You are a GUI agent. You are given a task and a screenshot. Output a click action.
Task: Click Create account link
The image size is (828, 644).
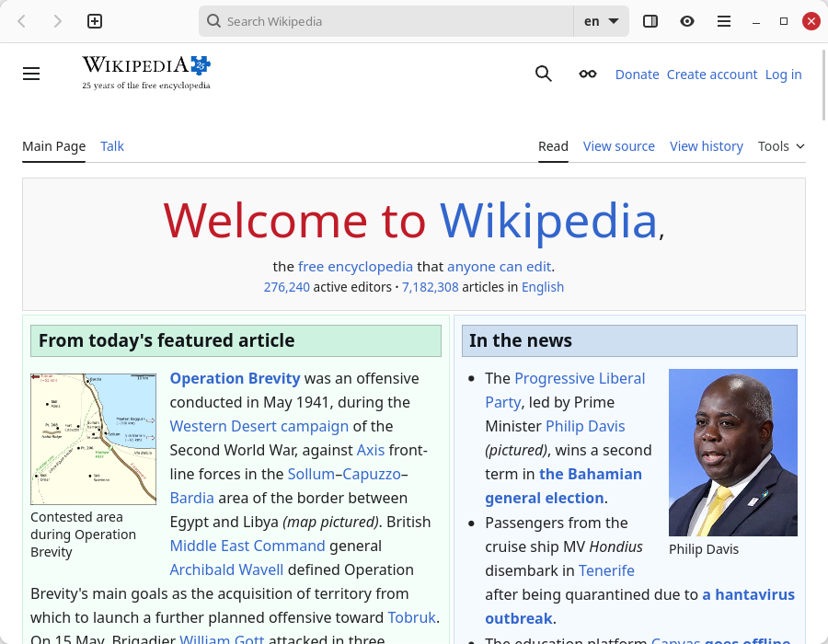(712, 75)
